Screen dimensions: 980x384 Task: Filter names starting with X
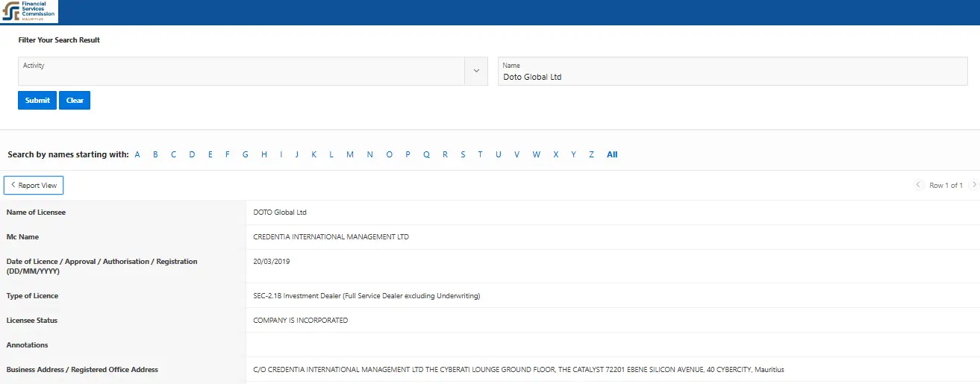555,154
